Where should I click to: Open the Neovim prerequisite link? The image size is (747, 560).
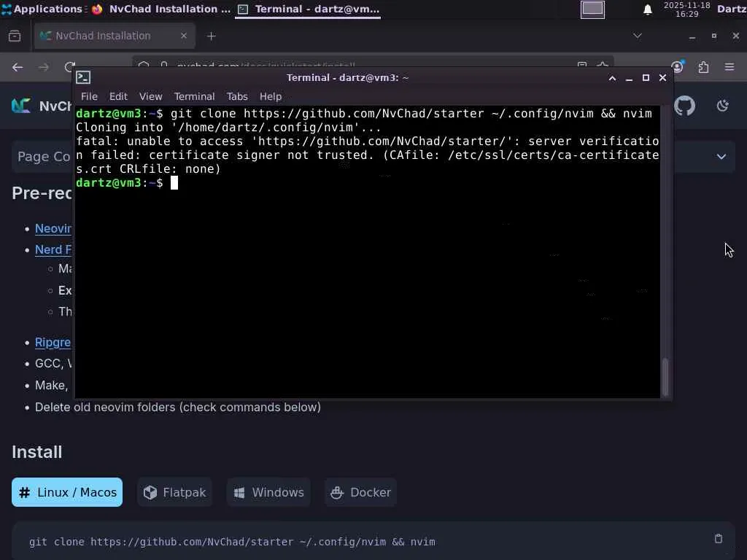click(53, 228)
